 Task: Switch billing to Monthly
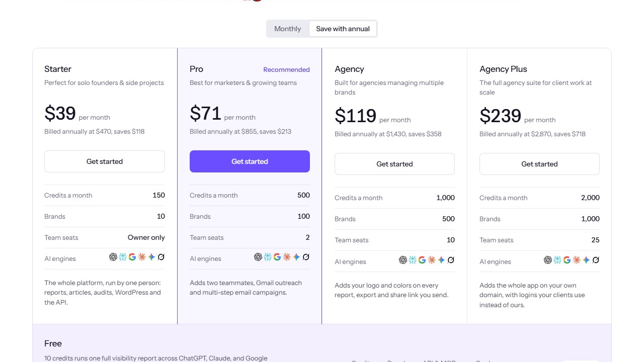coord(288,29)
